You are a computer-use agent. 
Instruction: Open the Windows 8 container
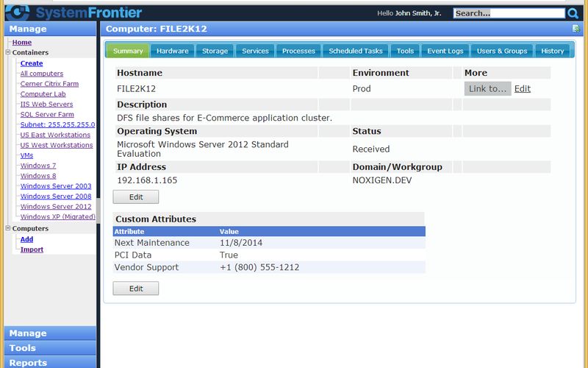click(38, 176)
